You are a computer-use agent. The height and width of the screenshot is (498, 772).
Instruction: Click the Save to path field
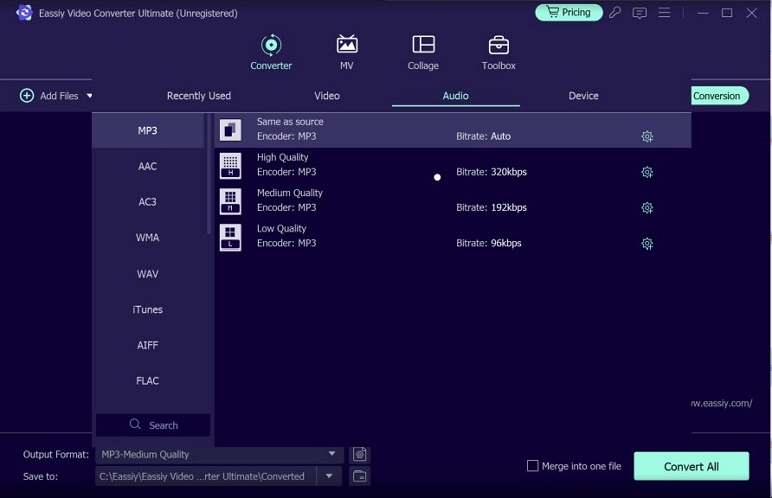coord(206,476)
